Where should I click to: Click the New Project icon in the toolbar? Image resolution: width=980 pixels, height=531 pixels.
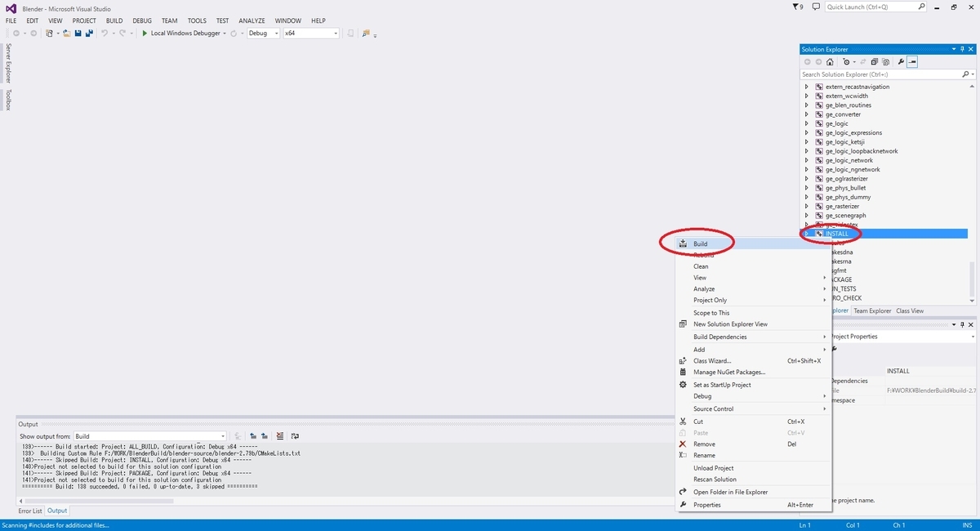[49, 33]
